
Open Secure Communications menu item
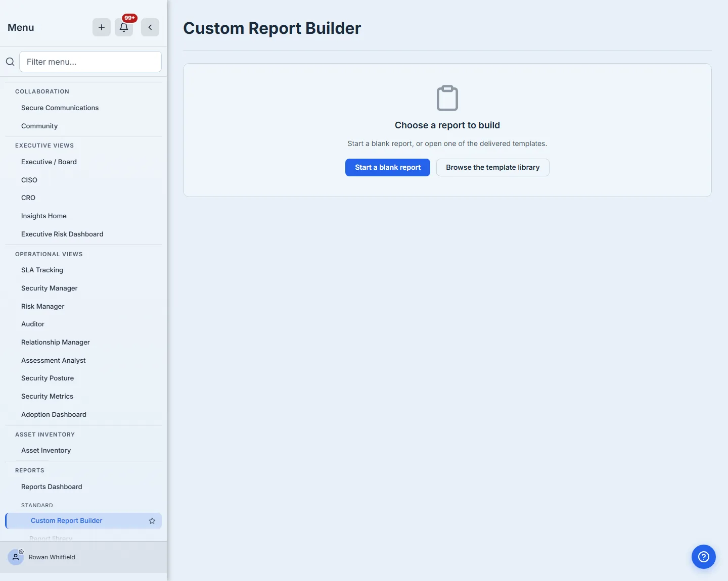tap(83, 108)
